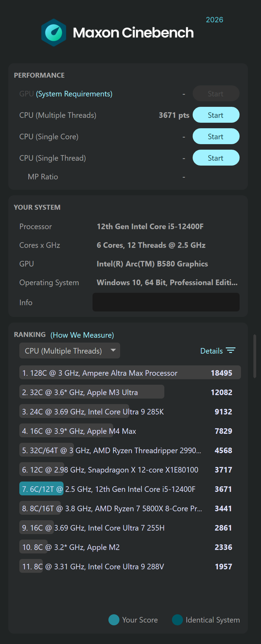Select the Apple M2 ranking entry
The height and width of the screenshot is (644, 261).
(x=130, y=547)
